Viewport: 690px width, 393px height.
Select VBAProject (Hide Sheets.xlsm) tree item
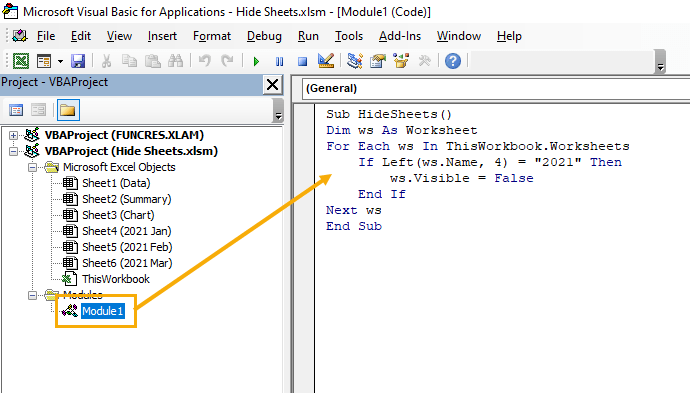[x=131, y=151]
